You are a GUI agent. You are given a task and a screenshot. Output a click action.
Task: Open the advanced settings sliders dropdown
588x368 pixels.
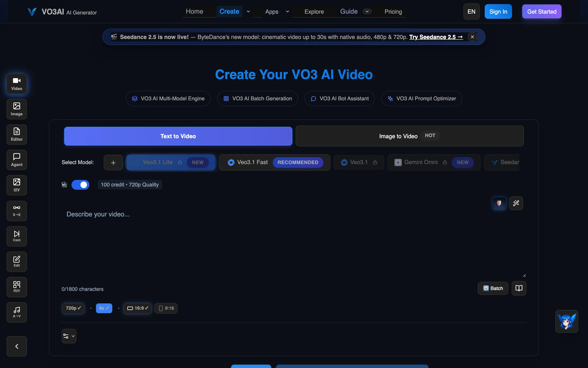pyautogui.click(x=69, y=336)
